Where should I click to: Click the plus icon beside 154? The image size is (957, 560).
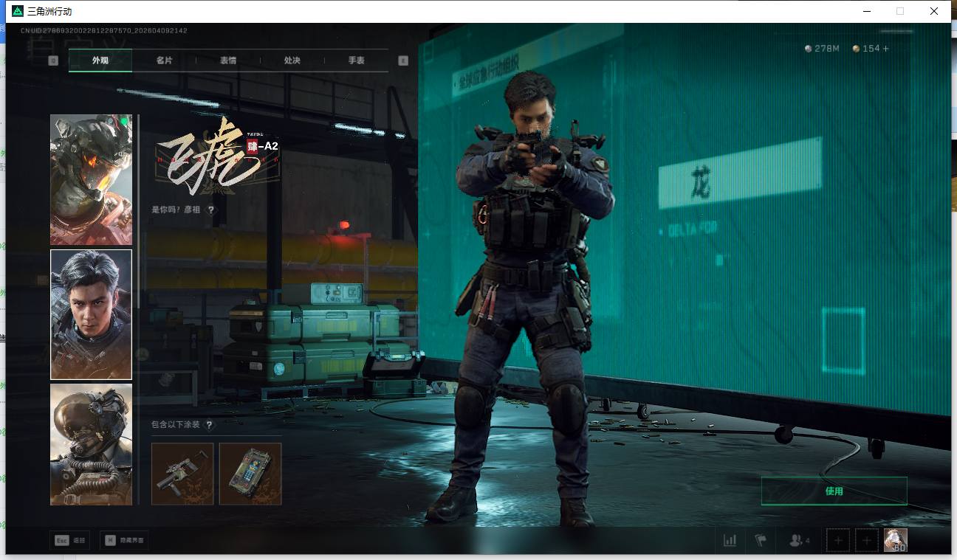pos(886,49)
